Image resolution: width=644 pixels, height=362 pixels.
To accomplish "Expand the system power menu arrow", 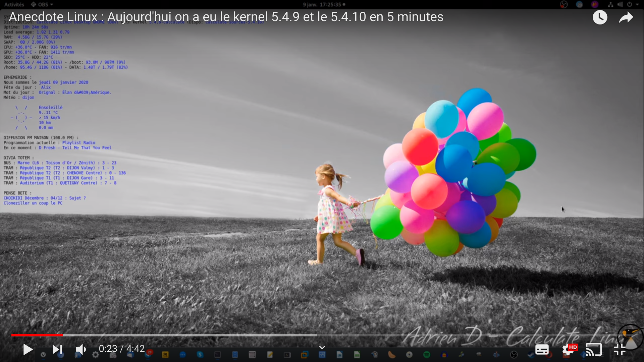I will click(x=637, y=4).
